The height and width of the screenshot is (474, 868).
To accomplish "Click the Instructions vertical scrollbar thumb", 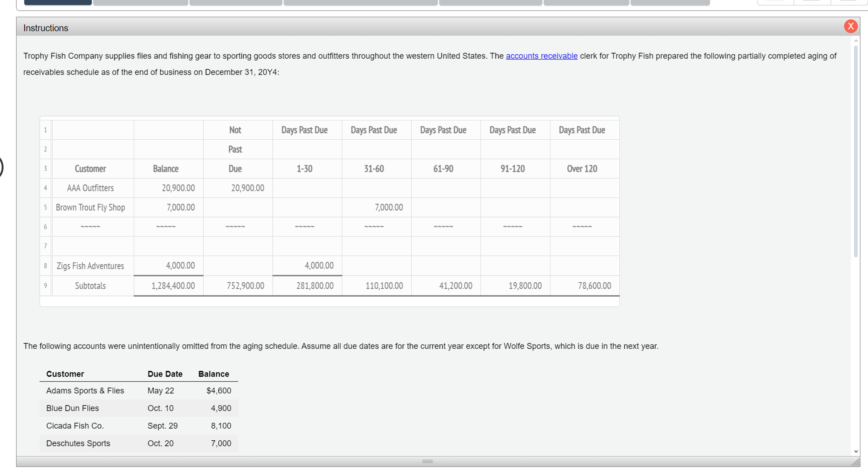I will click(855, 152).
